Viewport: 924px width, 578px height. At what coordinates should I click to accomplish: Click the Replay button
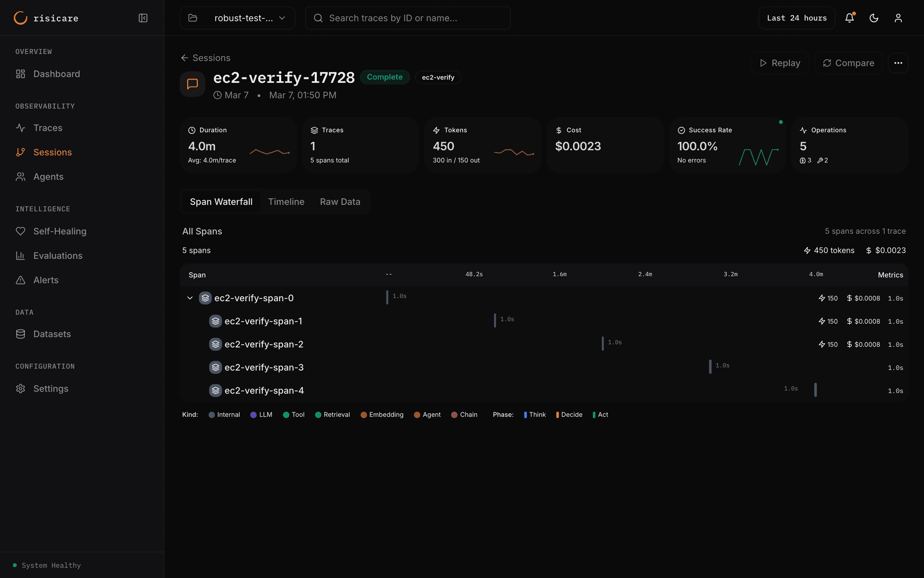tap(780, 63)
